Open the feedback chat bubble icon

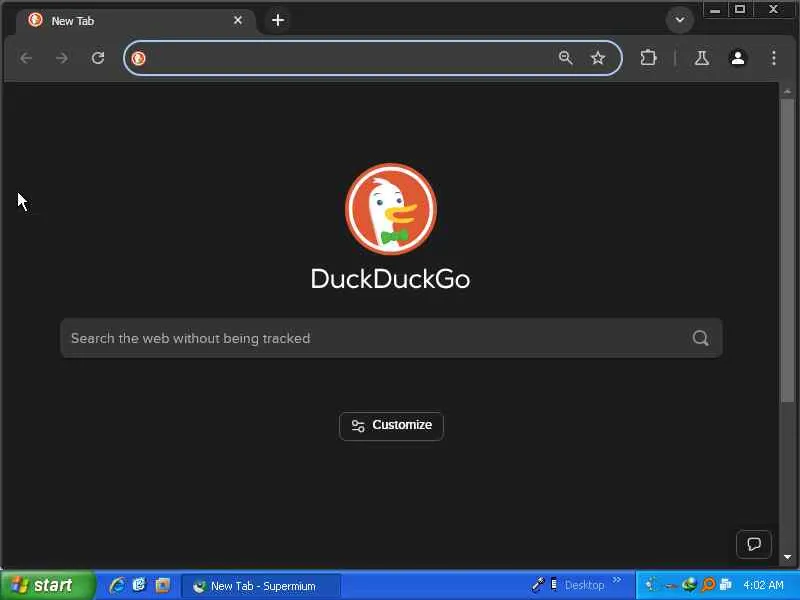(x=754, y=544)
